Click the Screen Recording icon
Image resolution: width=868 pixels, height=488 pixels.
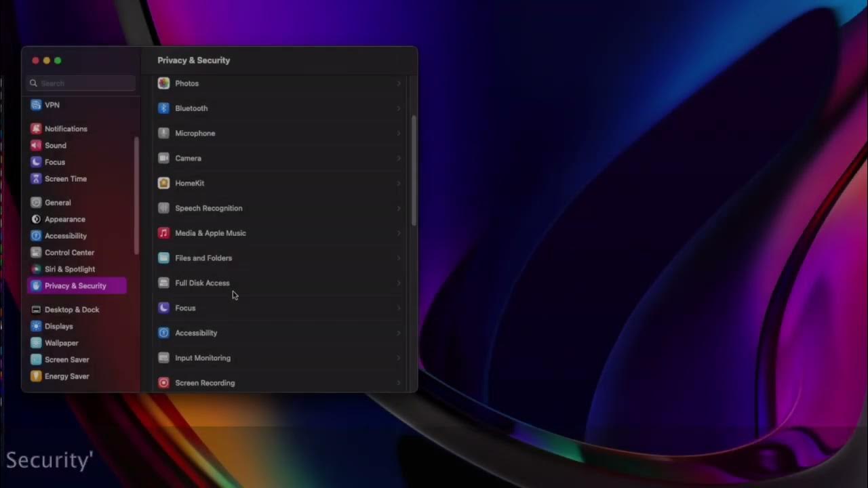(163, 383)
